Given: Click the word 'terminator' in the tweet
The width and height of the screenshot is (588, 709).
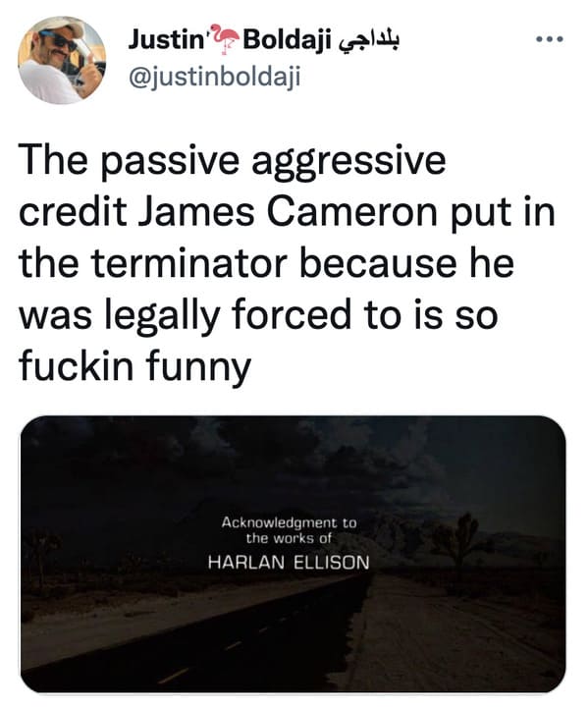Looking at the screenshot, I should [x=188, y=263].
